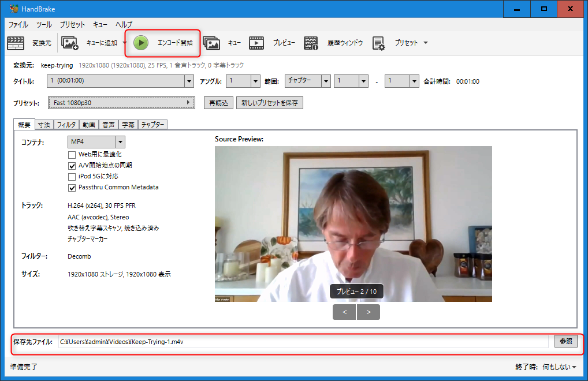
Task: Click the 新しいプリセットを保存 button
Action: pos(269,103)
